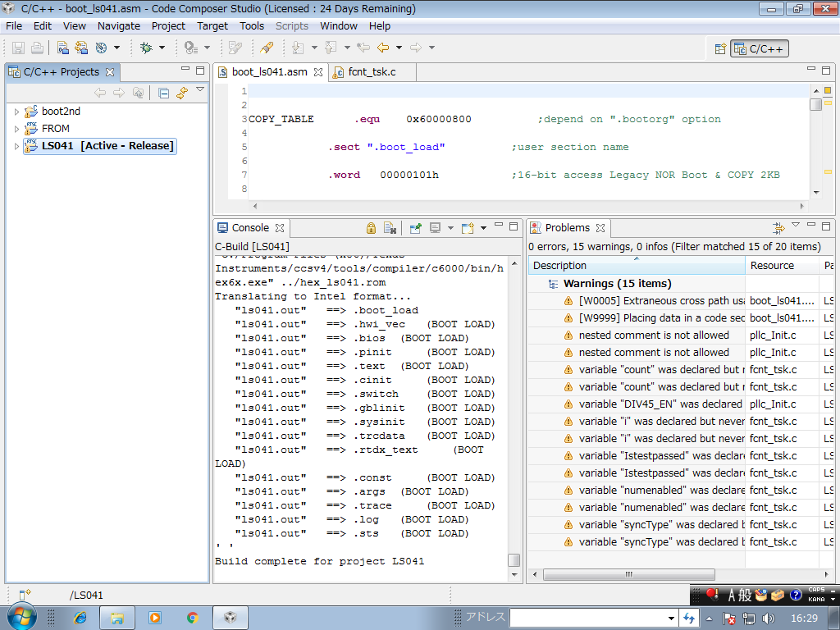Minimize the C/C++ Projects view

pyautogui.click(x=185, y=69)
